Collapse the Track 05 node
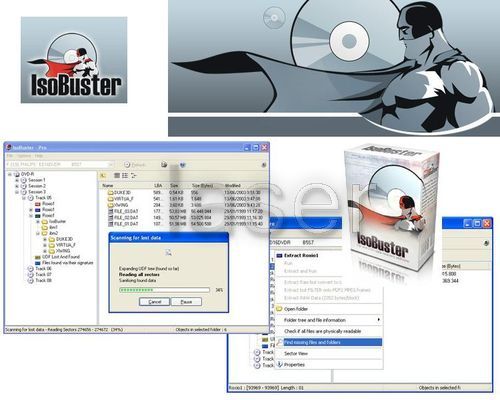 (x=24, y=198)
